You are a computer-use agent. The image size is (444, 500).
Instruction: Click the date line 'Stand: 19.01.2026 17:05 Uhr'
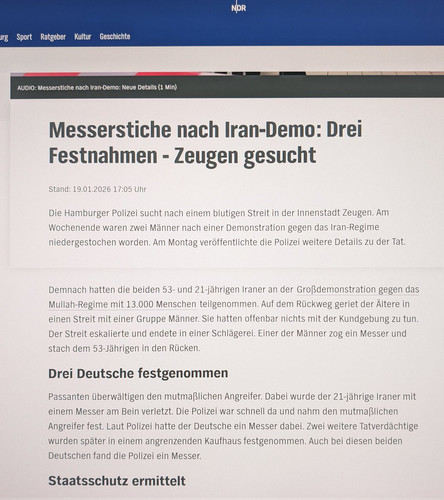tap(97, 189)
